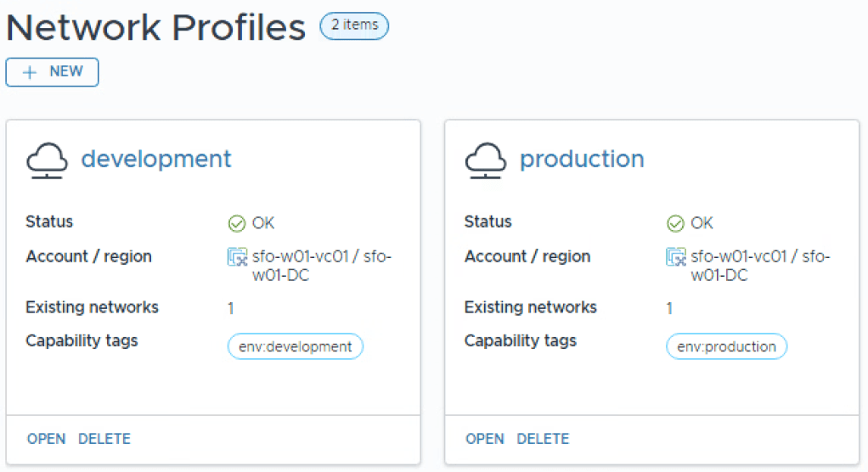The width and height of the screenshot is (868, 472).
Task: Open the development network profile title
Action: [x=156, y=159]
